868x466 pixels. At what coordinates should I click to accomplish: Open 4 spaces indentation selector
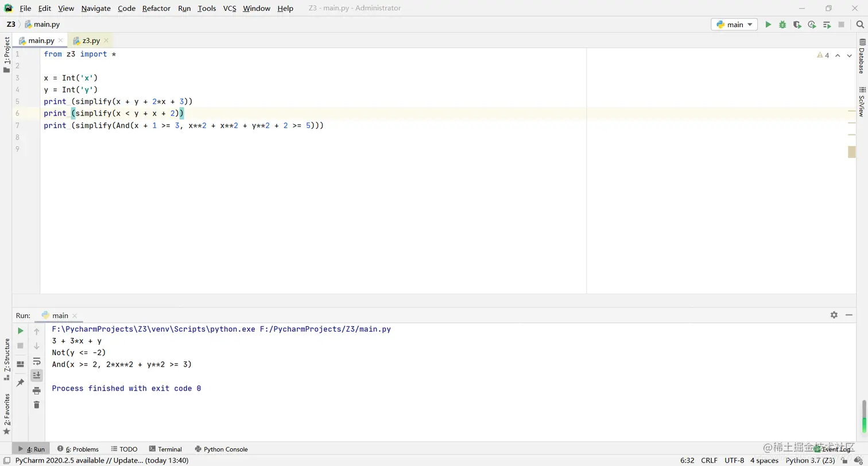[x=764, y=460]
